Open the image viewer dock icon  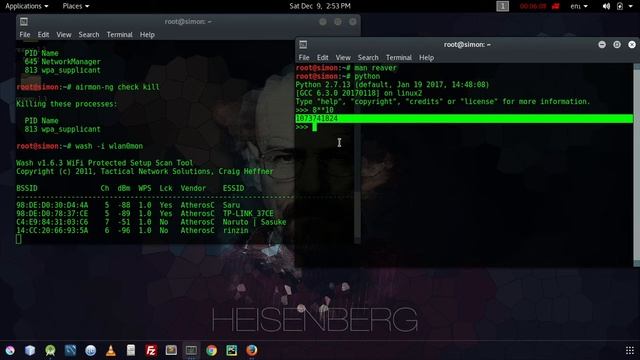click(x=171, y=350)
